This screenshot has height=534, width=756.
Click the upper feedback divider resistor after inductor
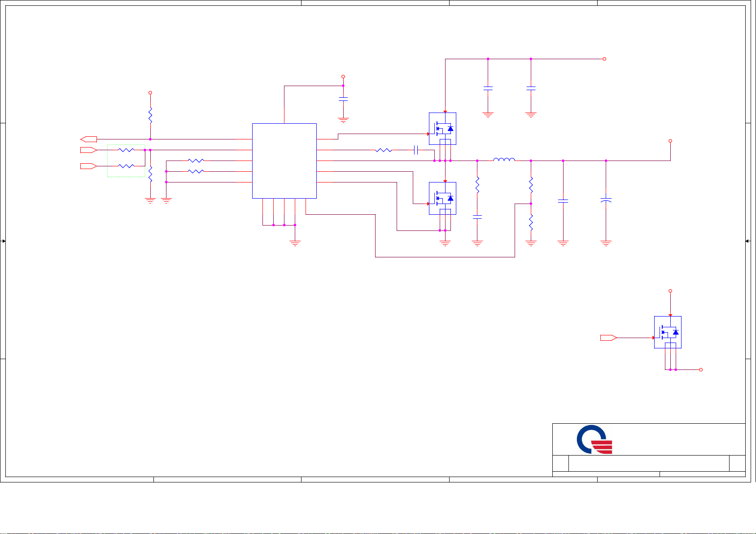pyautogui.click(x=531, y=185)
